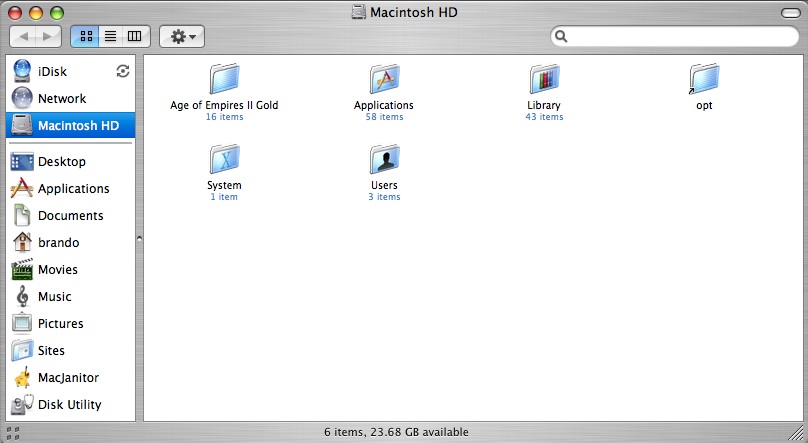Select iDisk icon in sidebar
This screenshot has height=443, width=808.
tap(22, 71)
